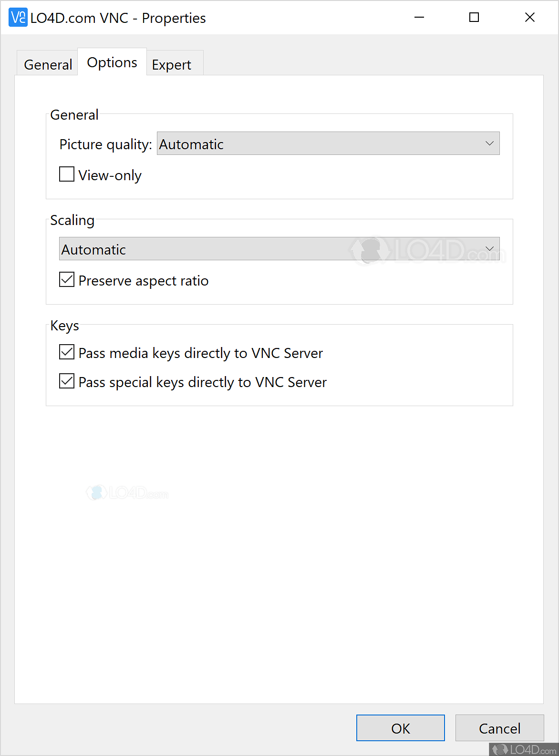The image size is (559, 756).
Task: Maximize the Properties window
Action: pos(474,17)
